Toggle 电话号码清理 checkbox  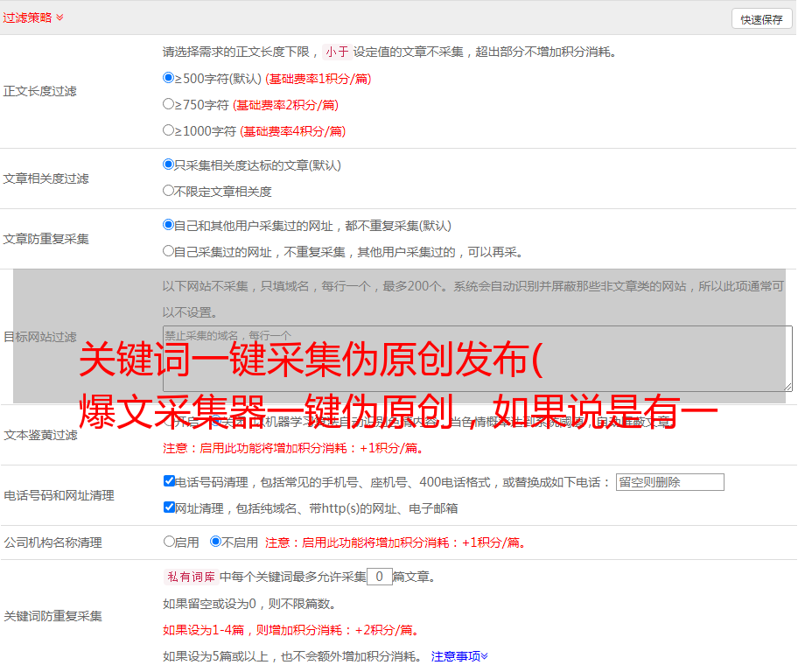[x=169, y=481]
